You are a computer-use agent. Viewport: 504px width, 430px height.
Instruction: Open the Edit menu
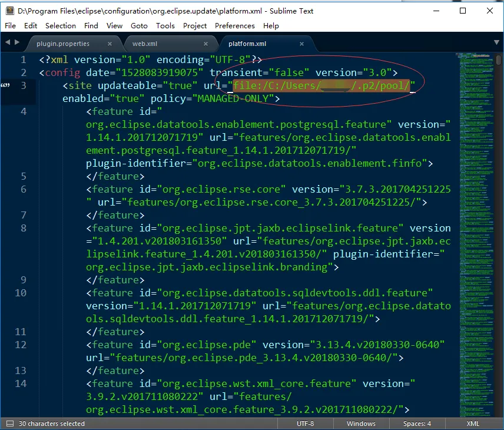point(31,26)
